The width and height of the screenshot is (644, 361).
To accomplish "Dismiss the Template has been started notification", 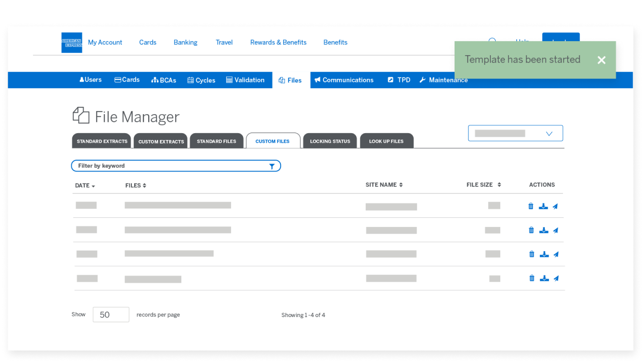I will tap(601, 60).
